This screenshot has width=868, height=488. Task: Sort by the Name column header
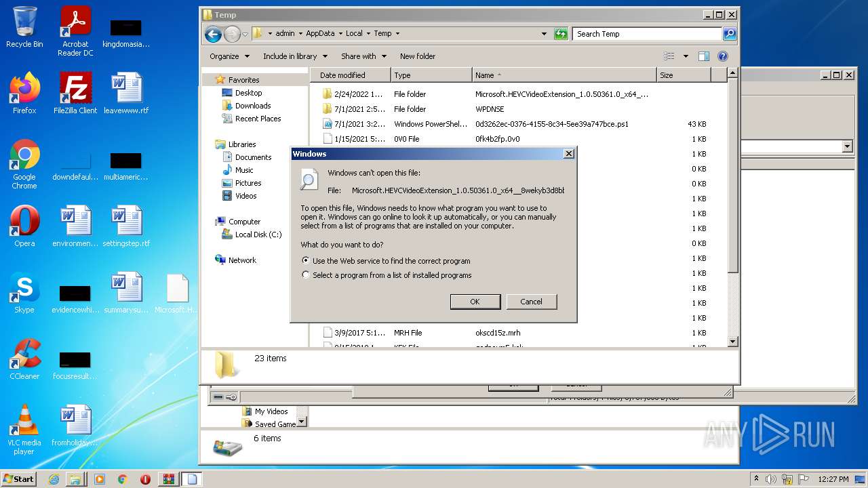pyautogui.click(x=564, y=75)
